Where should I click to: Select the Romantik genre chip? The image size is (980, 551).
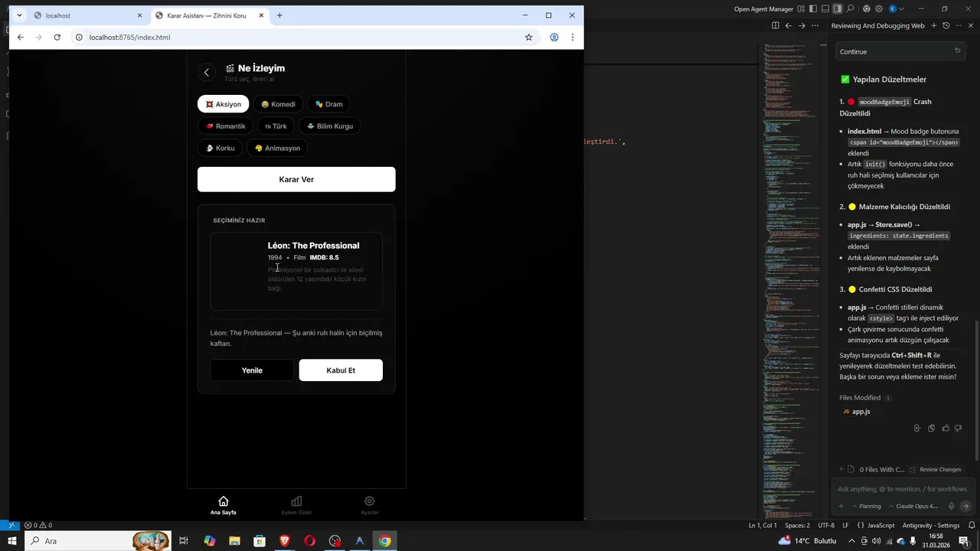point(225,126)
